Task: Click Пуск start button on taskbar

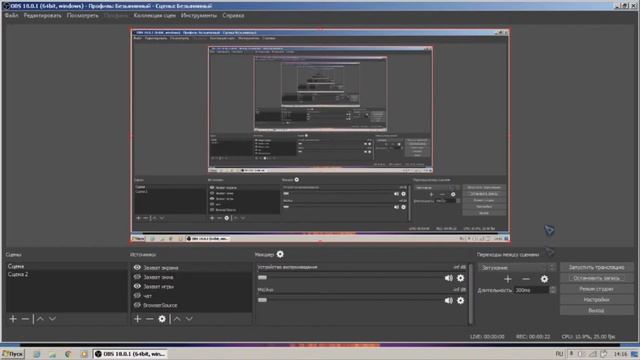Action: click(13, 354)
